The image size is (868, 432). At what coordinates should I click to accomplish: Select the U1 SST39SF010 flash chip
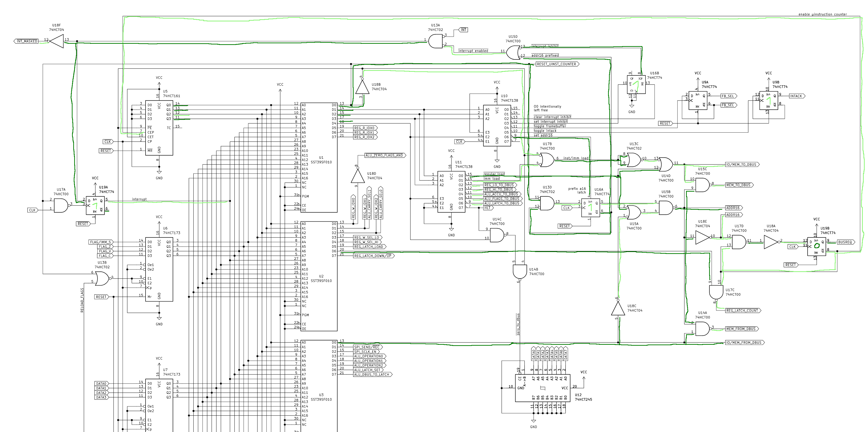[319, 157]
